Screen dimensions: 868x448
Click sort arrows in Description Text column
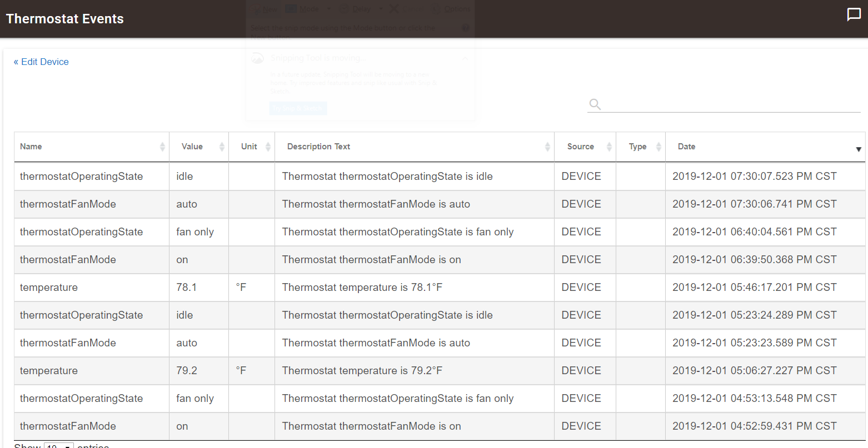[x=547, y=147]
